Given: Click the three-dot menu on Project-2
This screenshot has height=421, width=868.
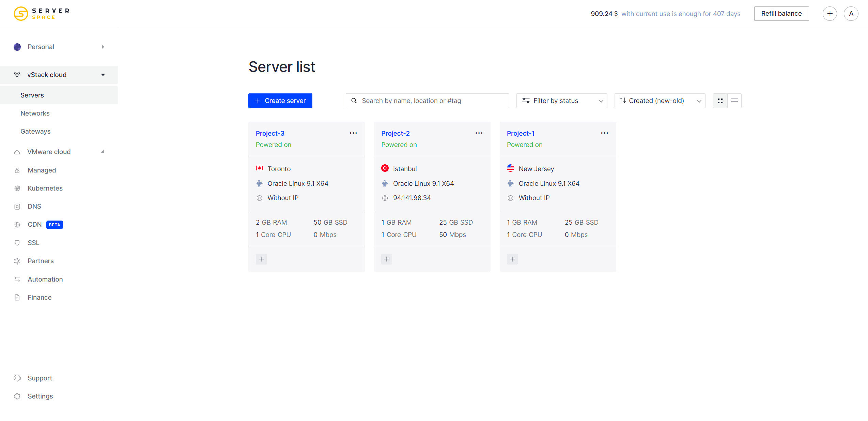Looking at the screenshot, I should click(x=479, y=133).
